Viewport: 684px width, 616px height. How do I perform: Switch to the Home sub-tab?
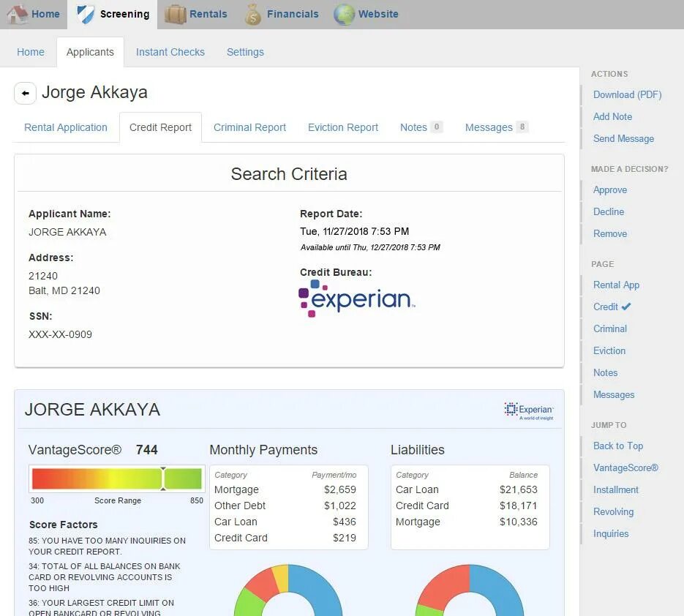pyautogui.click(x=31, y=52)
